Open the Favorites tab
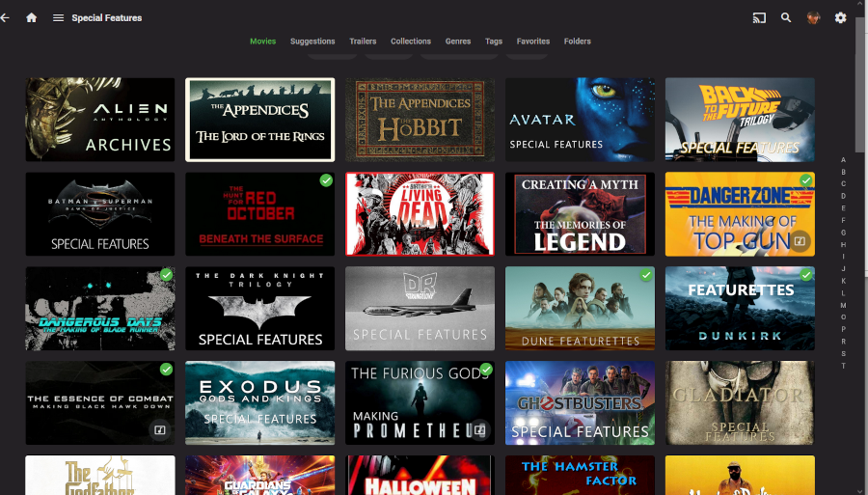The width and height of the screenshot is (868, 495). point(533,41)
